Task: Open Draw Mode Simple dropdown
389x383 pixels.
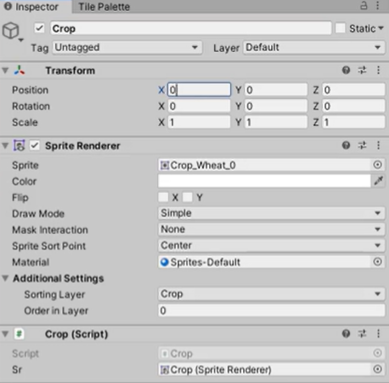Action: 271,213
